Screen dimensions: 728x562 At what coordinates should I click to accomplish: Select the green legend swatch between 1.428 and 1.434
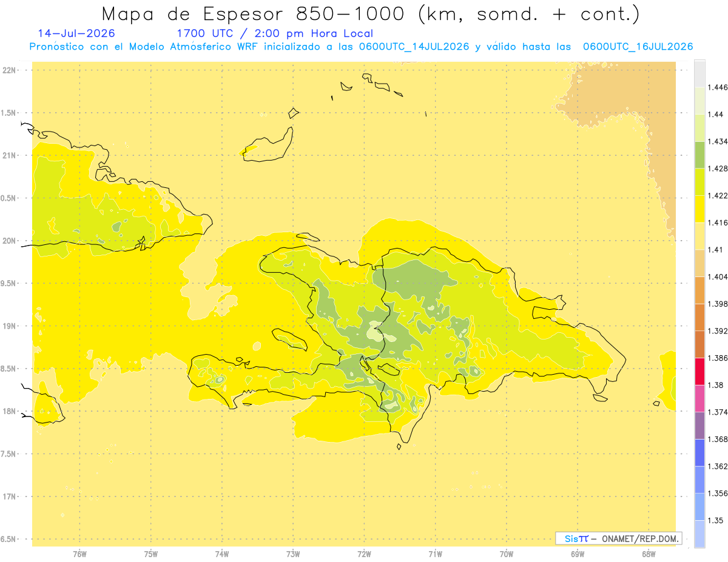pyautogui.click(x=699, y=155)
